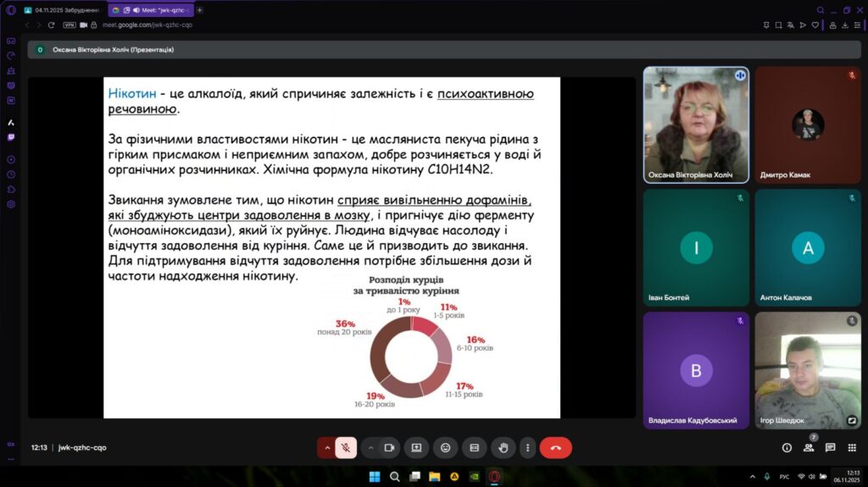Unmute the microphone in the call bar

346,447
